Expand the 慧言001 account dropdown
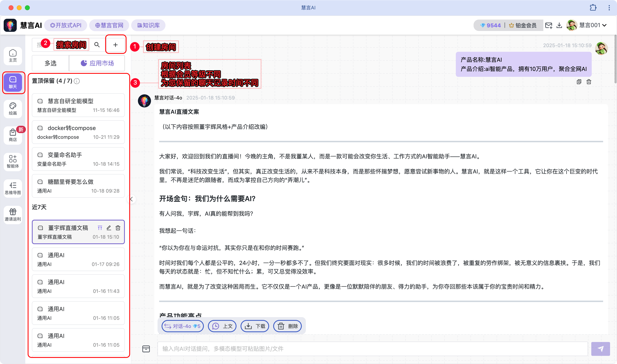The image size is (617, 364). tap(593, 25)
